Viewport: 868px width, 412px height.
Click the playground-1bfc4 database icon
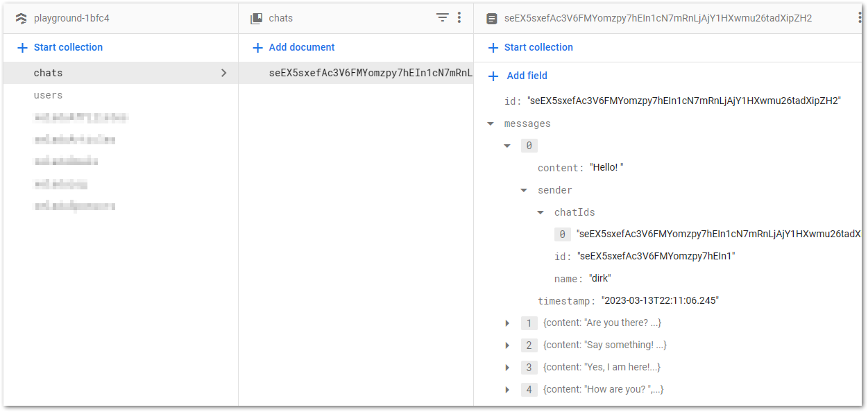(21, 18)
